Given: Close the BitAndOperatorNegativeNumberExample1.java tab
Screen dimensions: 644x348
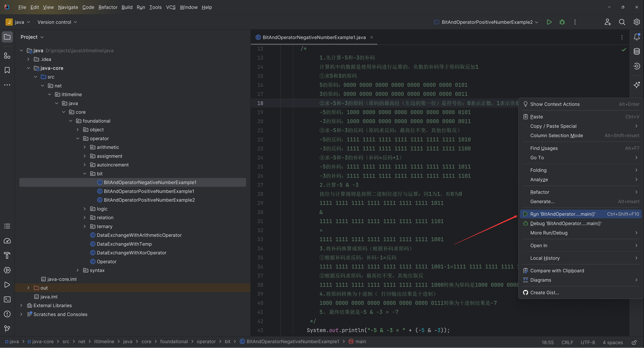Looking at the screenshot, I should click(x=371, y=37).
